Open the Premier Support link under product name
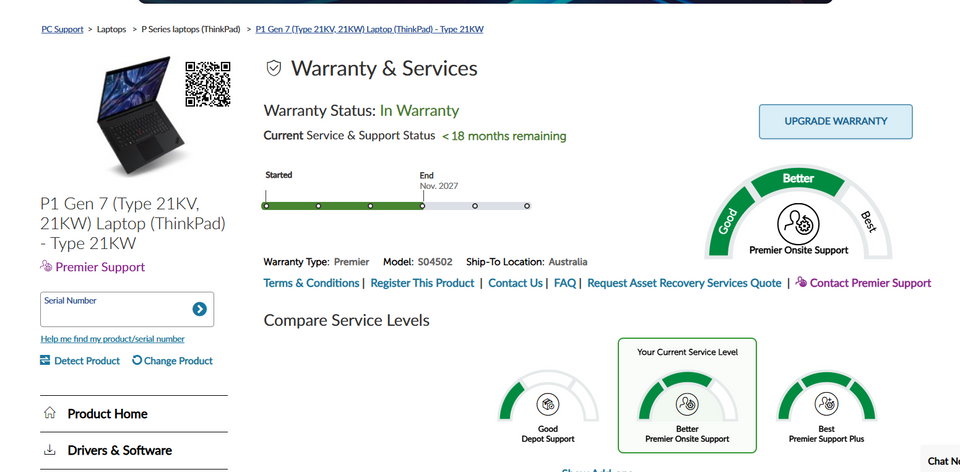This screenshot has width=960, height=472. coord(100,267)
